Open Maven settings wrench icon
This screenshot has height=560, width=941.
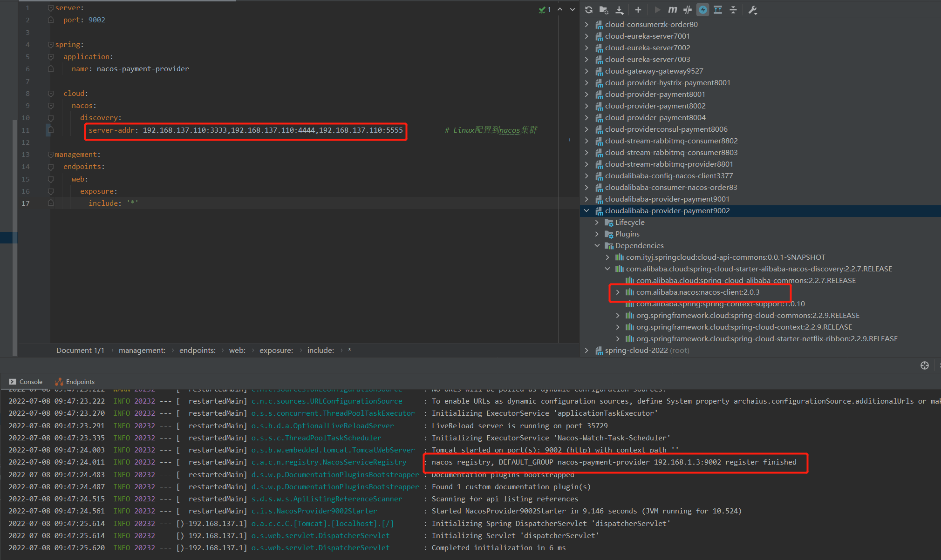pyautogui.click(x=752, y=10)
